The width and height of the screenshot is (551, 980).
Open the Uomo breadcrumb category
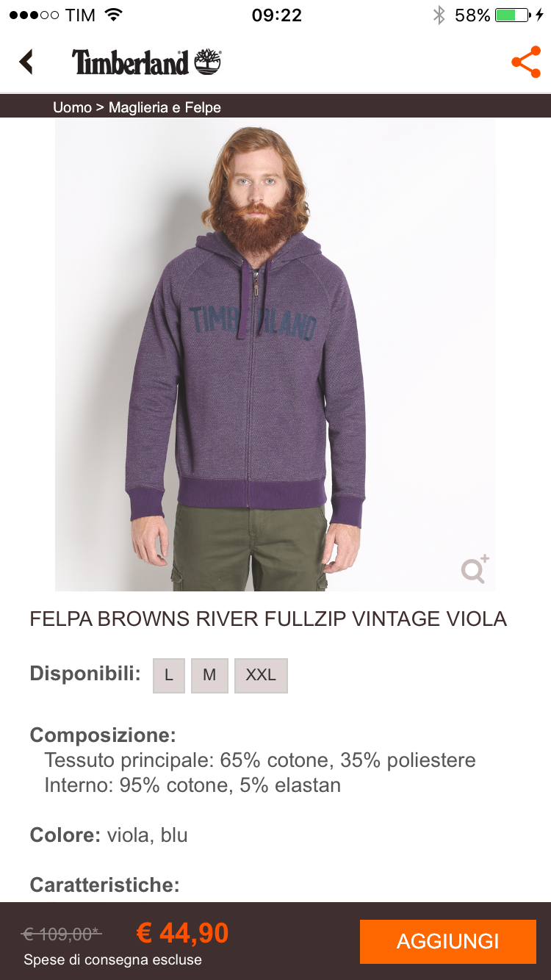pyautogui.click(x=72, y=107)
